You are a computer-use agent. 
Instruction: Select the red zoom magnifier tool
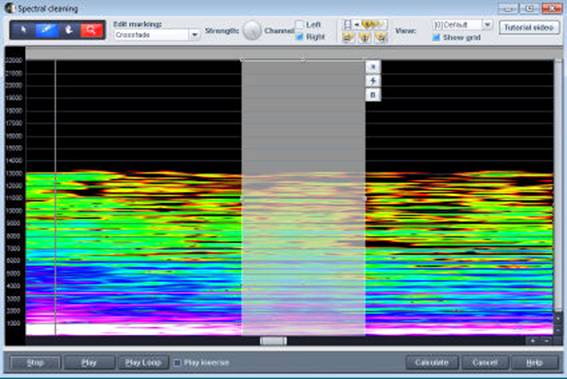click(92, 30)
